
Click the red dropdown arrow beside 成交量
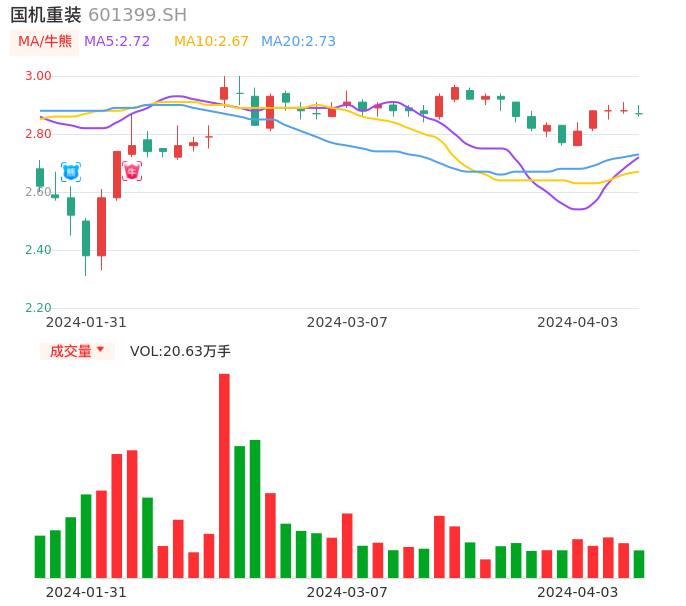100,351
